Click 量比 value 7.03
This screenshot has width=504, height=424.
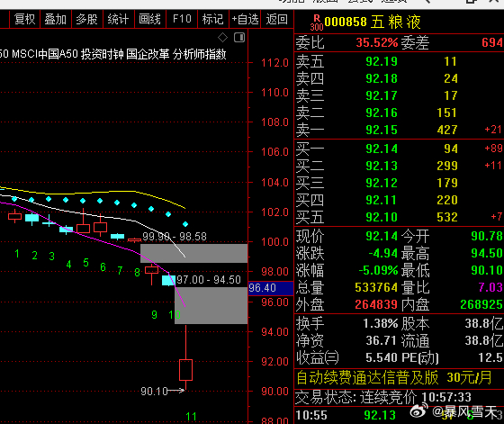point(490,287)
